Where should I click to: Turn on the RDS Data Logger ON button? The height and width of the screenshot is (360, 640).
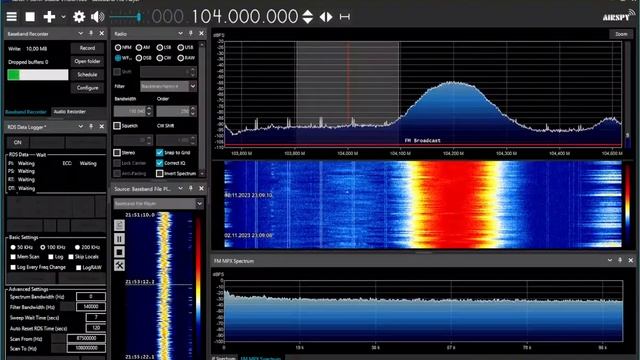[18, 142]
